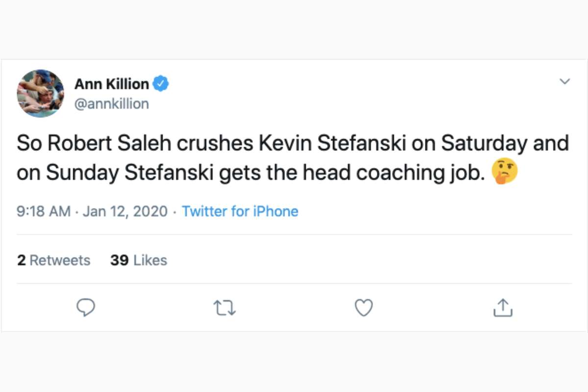The image size is (588, 392).
Task: Open the @annkillion handle
Action: (111, 103)
